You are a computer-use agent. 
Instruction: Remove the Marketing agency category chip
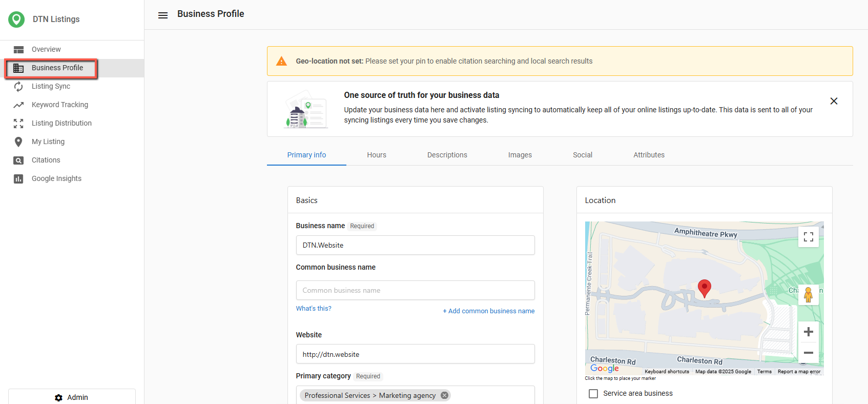point(444,395)
